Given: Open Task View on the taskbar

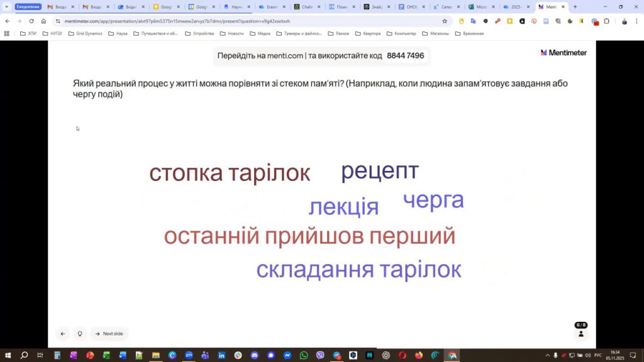Looking at the screenshot, I should [40, 355].
